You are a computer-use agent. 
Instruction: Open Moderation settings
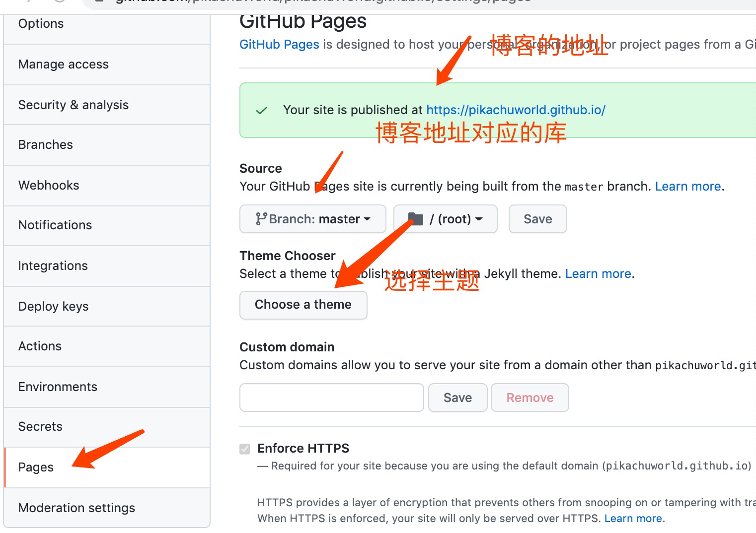coord(107,508)
